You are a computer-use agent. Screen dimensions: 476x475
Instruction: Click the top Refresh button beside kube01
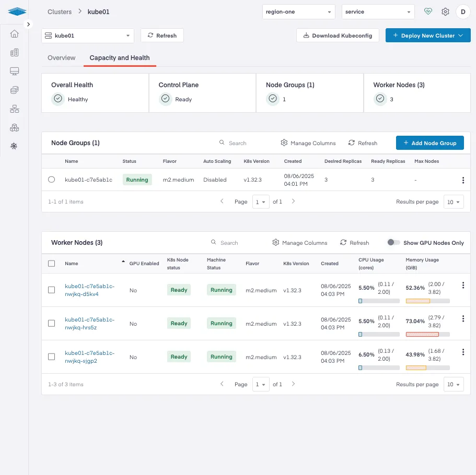pyautogui.click(x=162, y=35)
